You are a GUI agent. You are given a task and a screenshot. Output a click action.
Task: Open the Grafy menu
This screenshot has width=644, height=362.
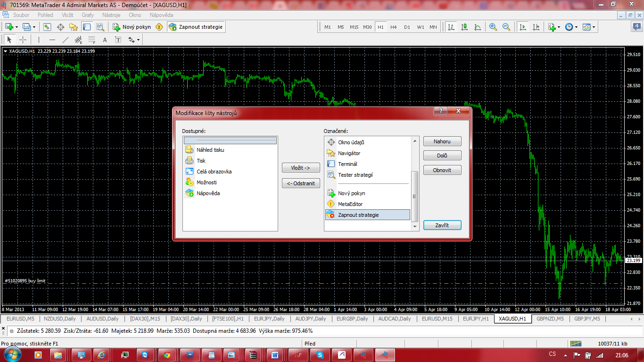click(88, 15)
